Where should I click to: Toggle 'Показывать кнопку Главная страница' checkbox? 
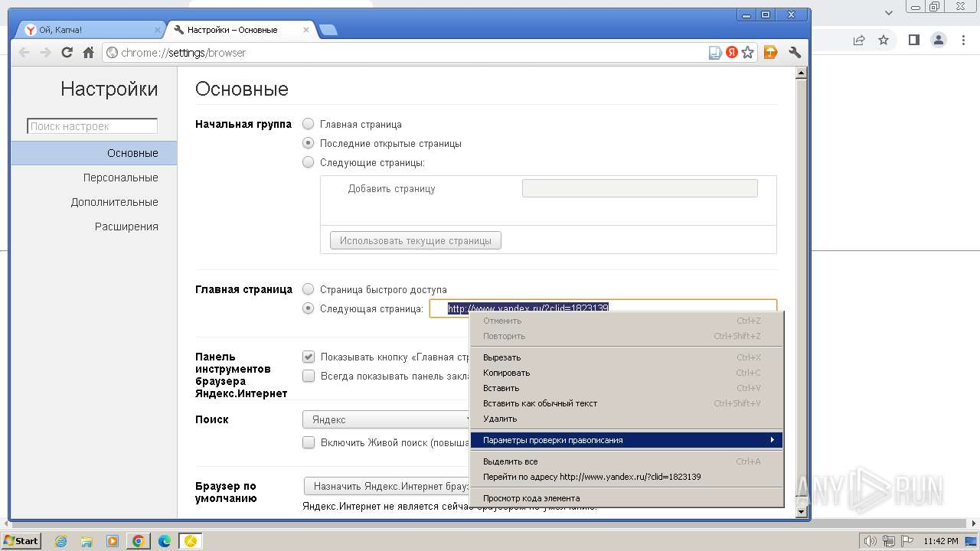(x=309, y=357)
